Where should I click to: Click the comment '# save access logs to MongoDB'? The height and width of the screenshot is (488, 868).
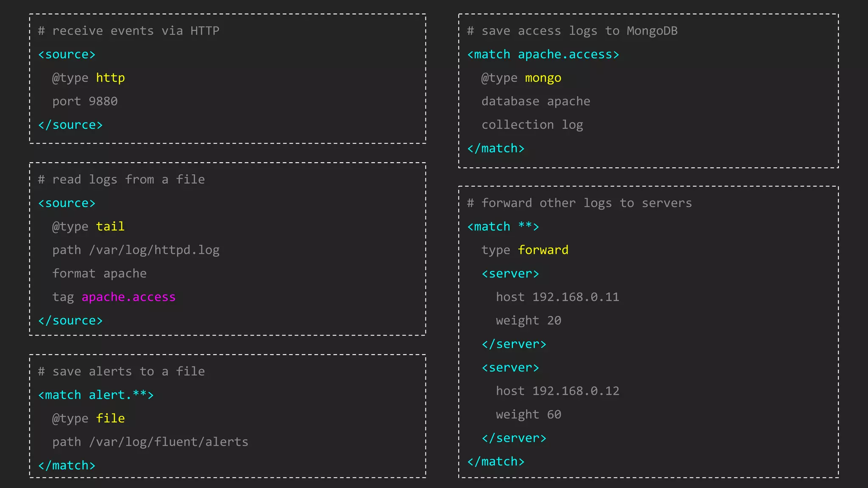[572, 31]
